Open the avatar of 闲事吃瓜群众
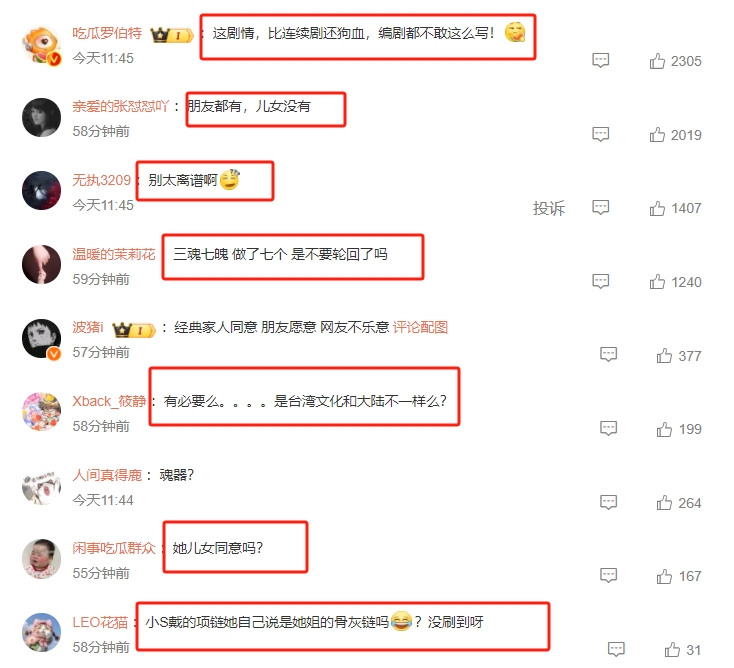The height and width of the screenshot is (668, 734). pyautogui.click(x=42, y=558)
